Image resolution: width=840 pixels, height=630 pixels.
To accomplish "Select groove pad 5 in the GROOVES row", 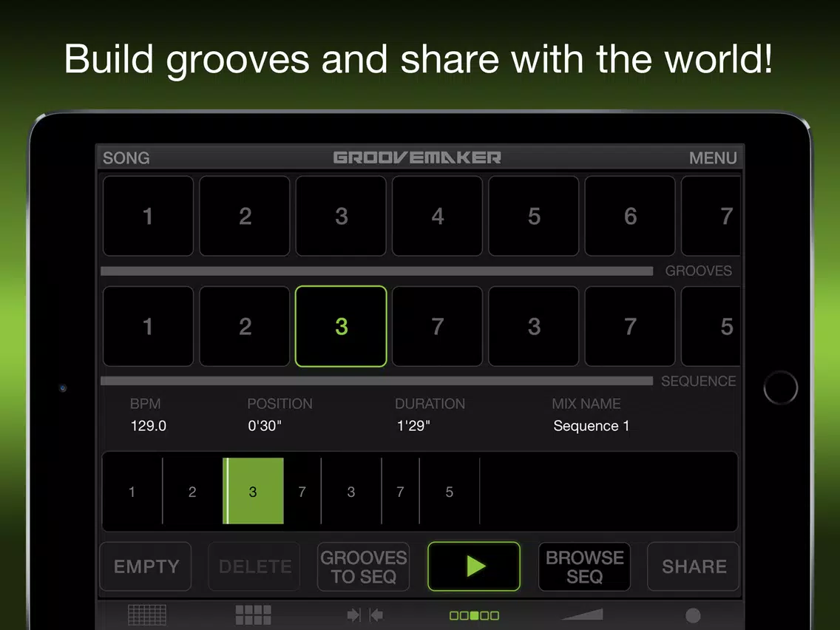I will [x=534, y=216].
